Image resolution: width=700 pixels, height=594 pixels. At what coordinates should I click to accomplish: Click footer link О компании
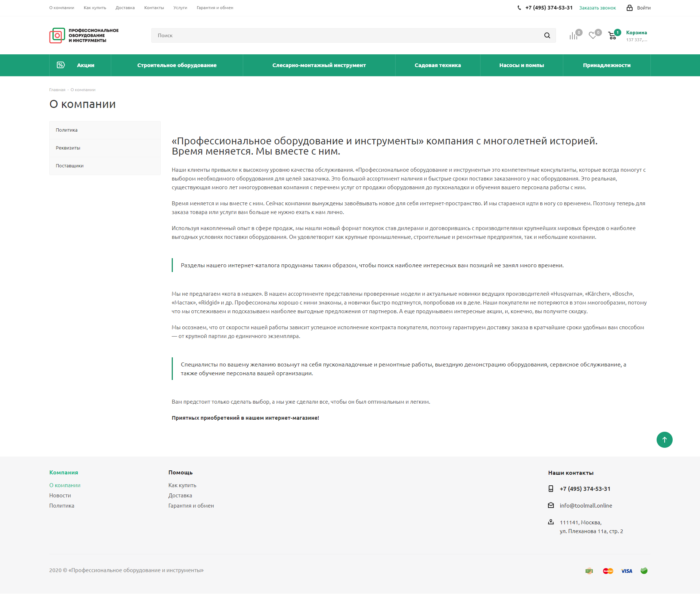point(65,485)
